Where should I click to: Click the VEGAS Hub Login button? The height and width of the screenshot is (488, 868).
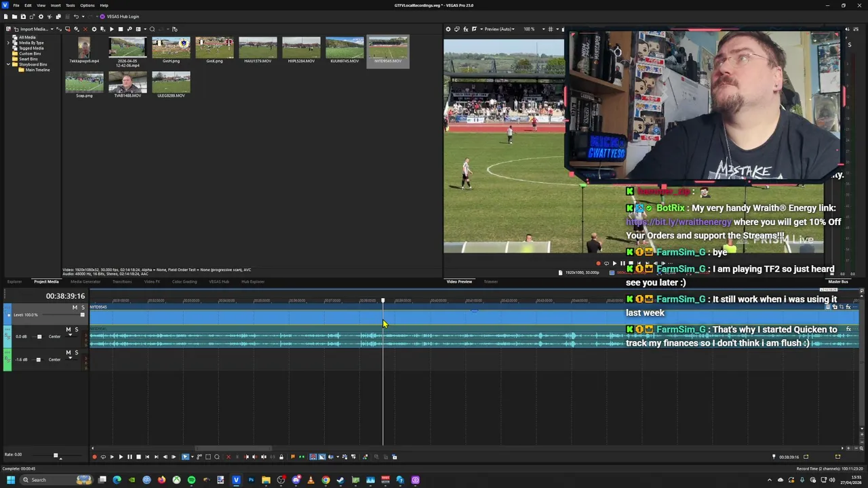pos(119,16)
